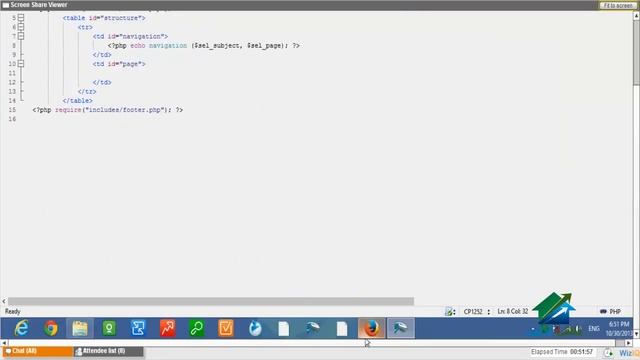Screen dimensions: 640x360
Task: Collapse the fold marker on line 7
Action: click(x=21, y=36)
